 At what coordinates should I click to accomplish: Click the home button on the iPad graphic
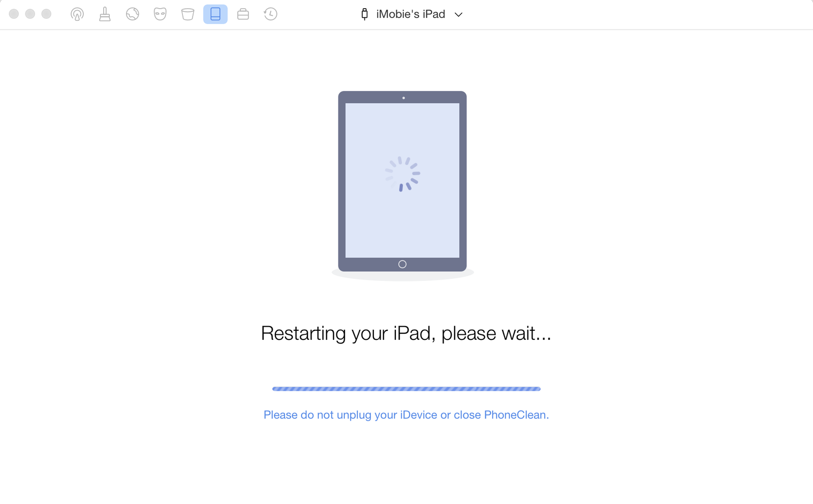(402, 264)
